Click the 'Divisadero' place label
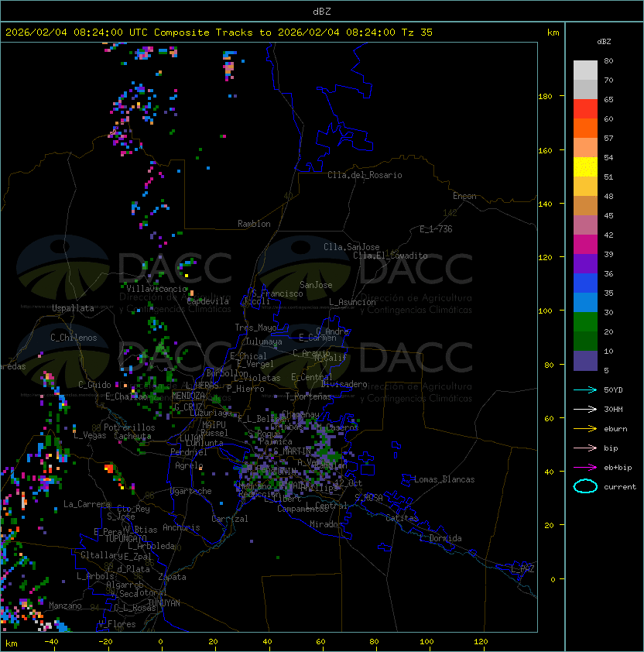Screen dimensions: 644x652 pyautogui.click(x=344, y=384)
